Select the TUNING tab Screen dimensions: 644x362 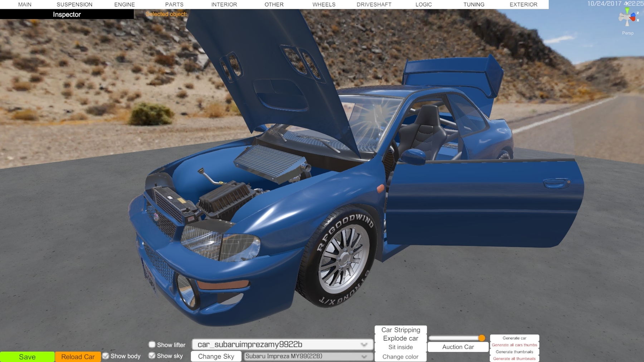(474, 4)
